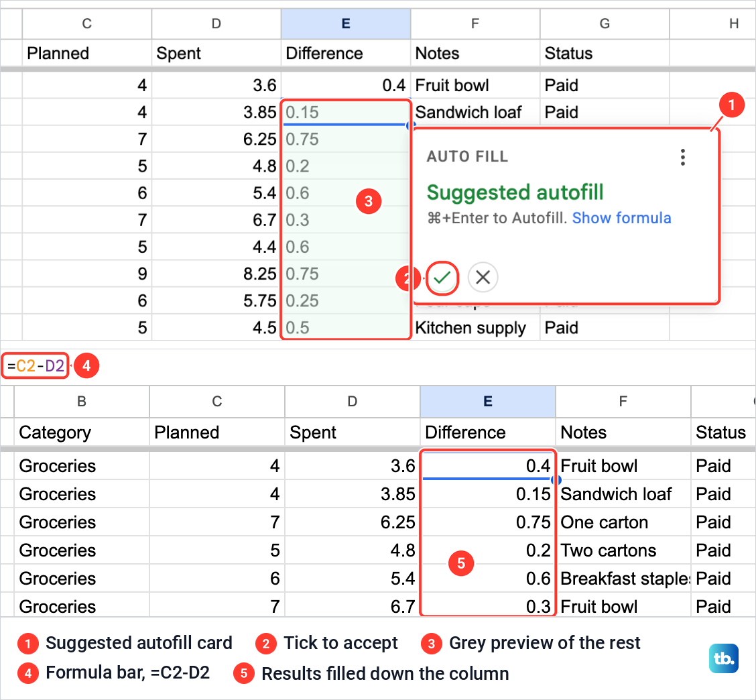Select the Groceries cell in the 6.25 spent row
756x700 pixels.
tap(82, 522)
